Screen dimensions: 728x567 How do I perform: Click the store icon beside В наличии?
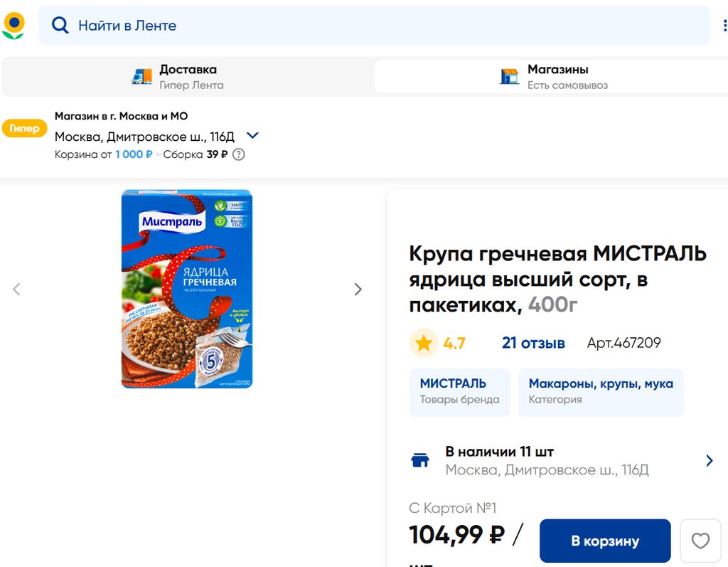(x=420, y=460)
